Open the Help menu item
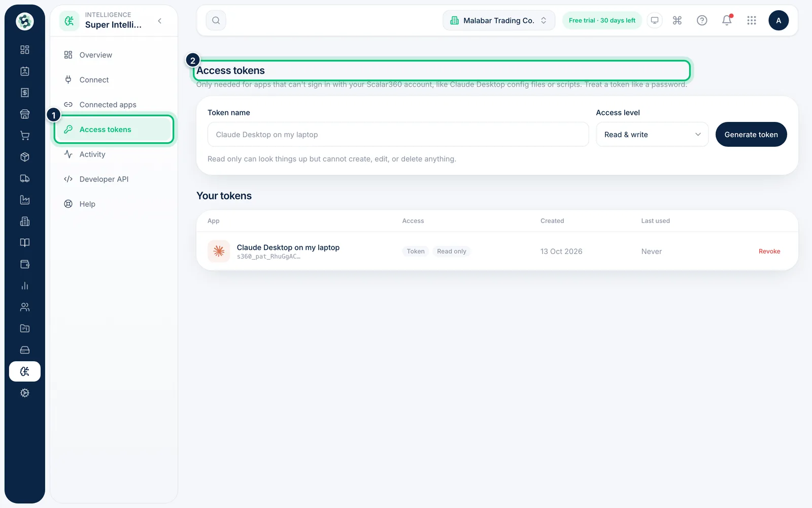 pos(114,204)
